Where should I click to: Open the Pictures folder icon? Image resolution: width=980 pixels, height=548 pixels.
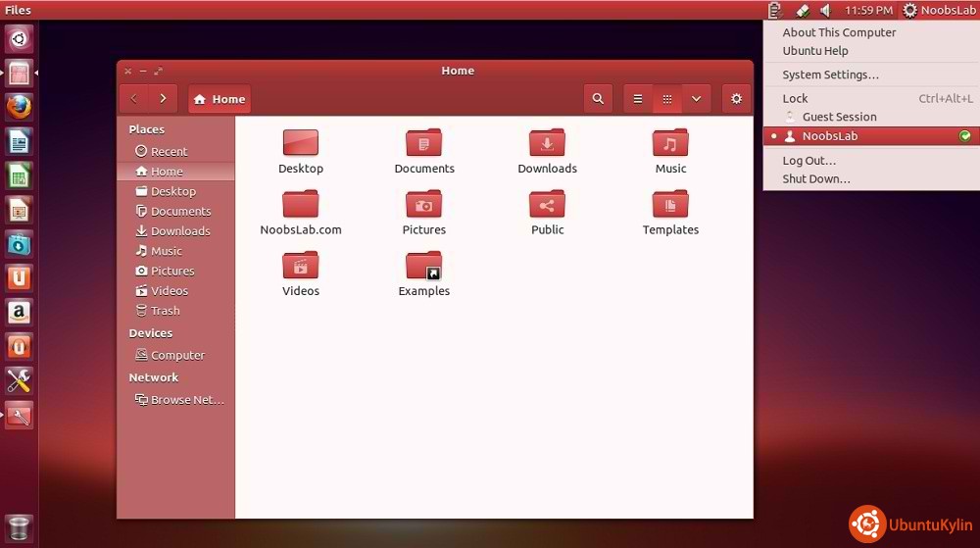pyautogui.click(x=423, y=205)
